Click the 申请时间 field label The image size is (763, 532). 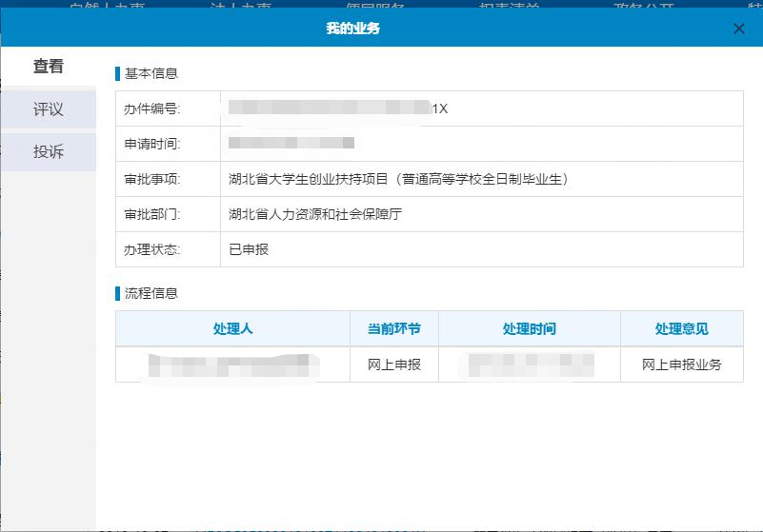[x=151, y=144]
